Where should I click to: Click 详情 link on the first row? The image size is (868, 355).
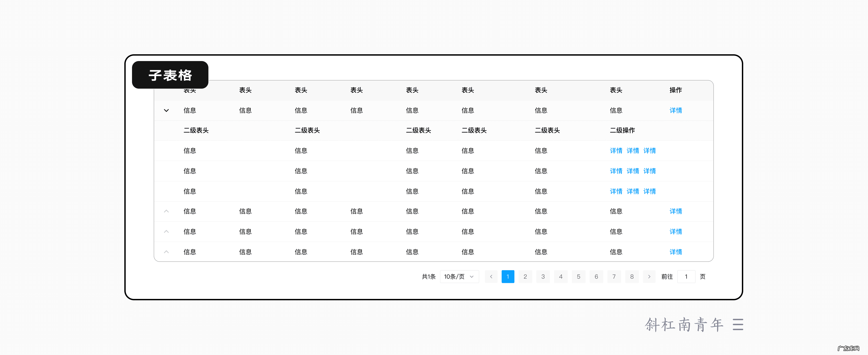[x=676, y=110]
